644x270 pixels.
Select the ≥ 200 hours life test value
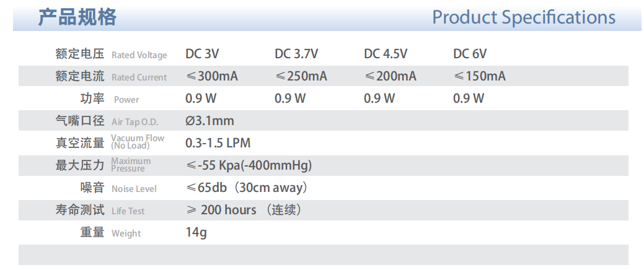click(244, 210)
